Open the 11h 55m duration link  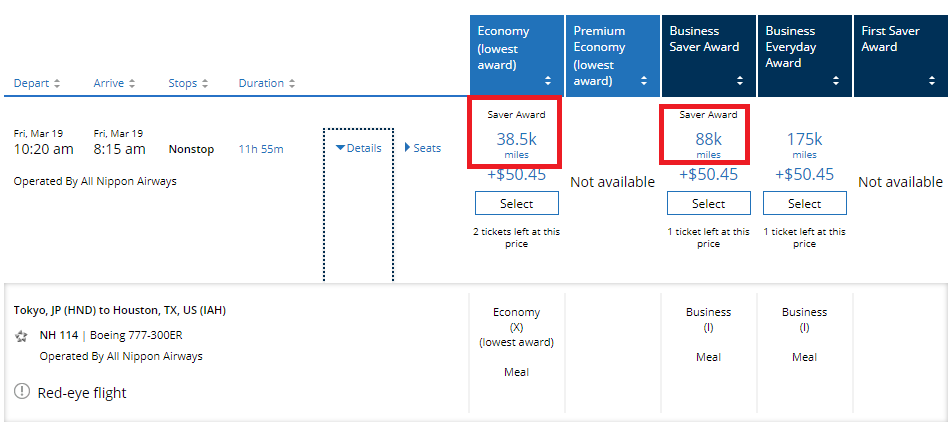[261, 149]
